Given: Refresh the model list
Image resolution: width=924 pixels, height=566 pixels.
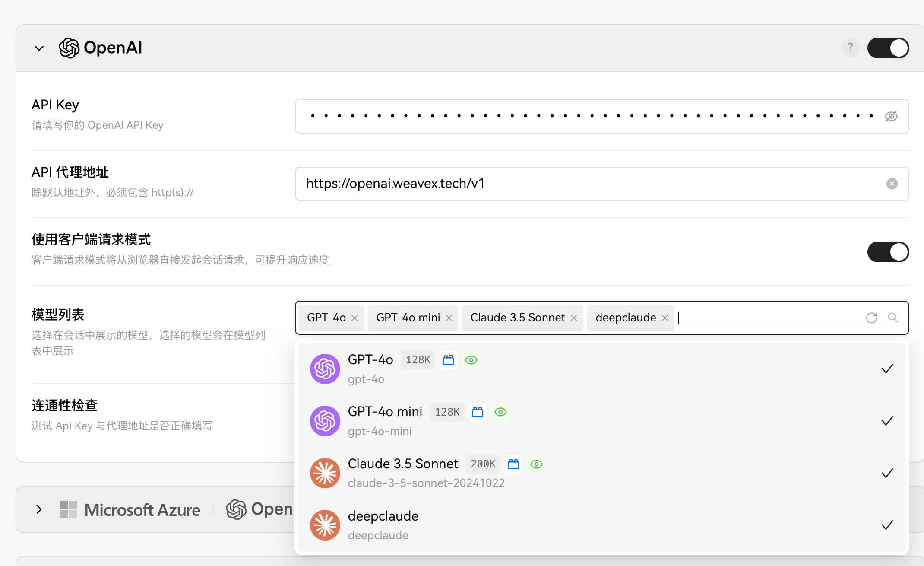Looking at the screenshot, I should click(x=872, y=318).
